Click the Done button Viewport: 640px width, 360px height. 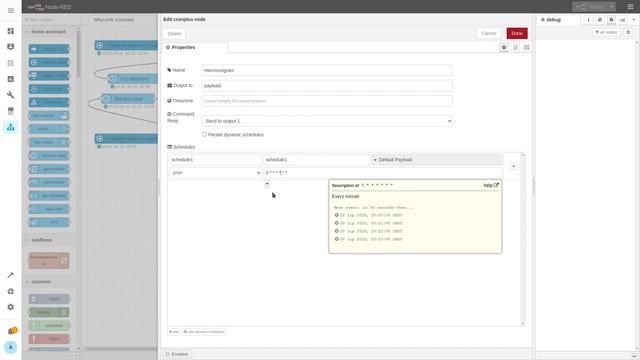(x=517, y=33)
